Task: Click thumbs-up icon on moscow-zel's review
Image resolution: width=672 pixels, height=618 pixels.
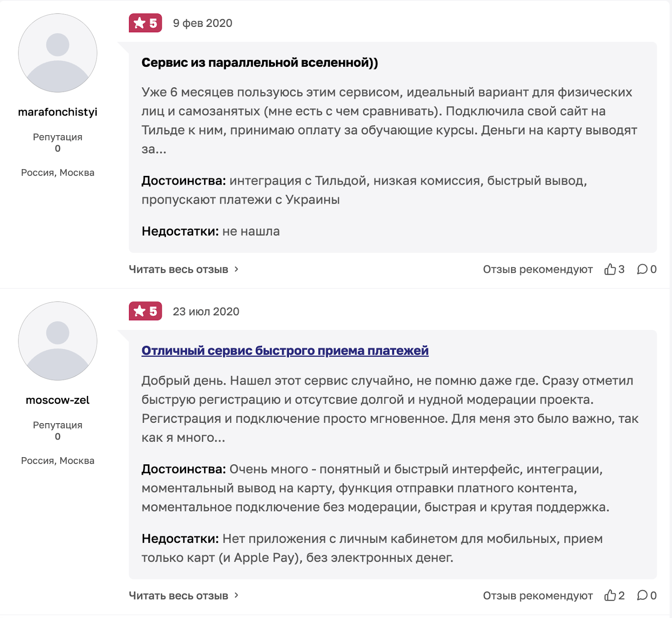Action: [610, 595]
